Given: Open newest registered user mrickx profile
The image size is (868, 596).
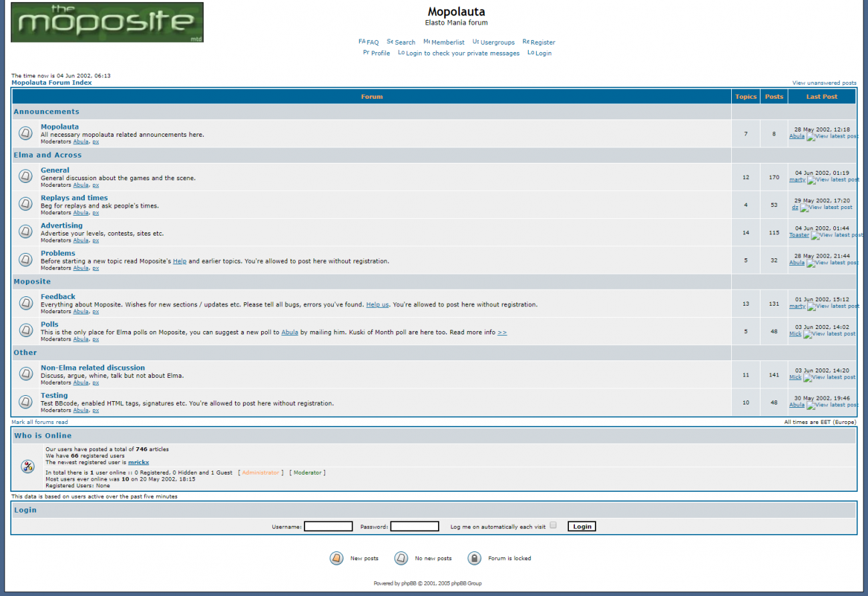Looking at the screenshot, I should point(138,463).
